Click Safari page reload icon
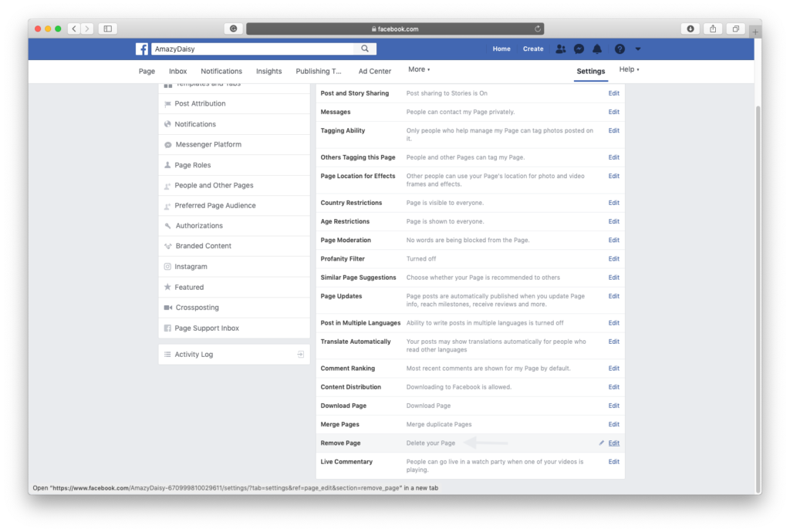Screen dimensions: 790x532 pos(537,29)
